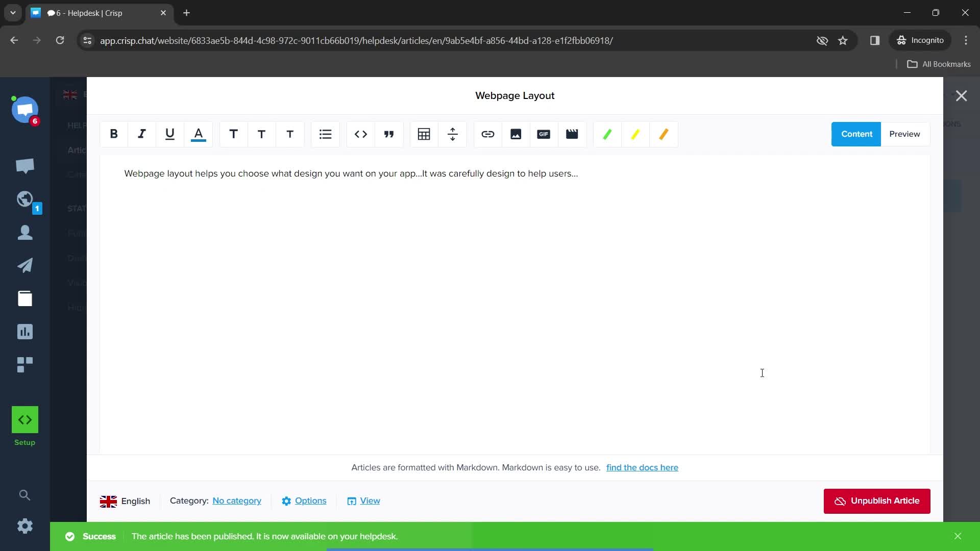Insert an image into the article
The width and height of the screenshot is (980, 551).
tap(516, 134)
